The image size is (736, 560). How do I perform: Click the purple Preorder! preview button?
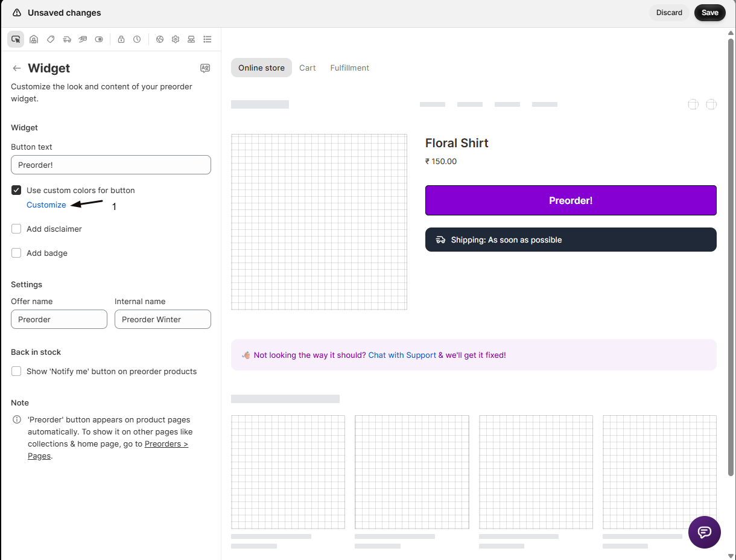(x=571, y=200)
